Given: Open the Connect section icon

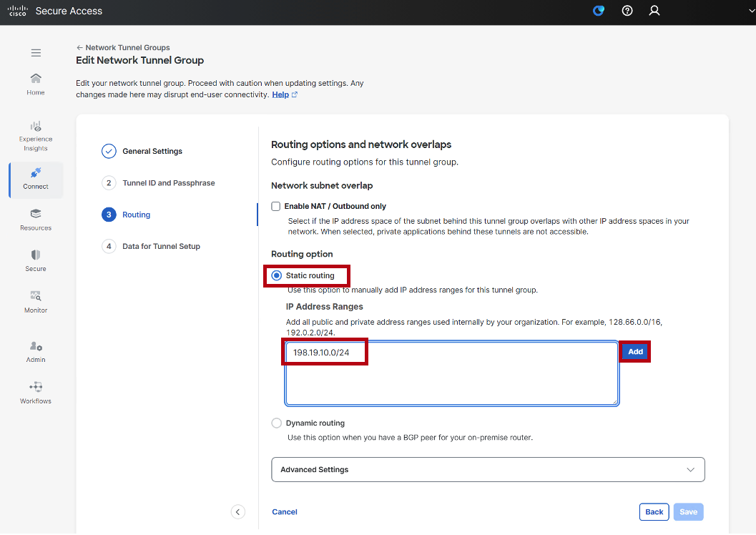Looking at the screenshot, I should pos(35,180).
